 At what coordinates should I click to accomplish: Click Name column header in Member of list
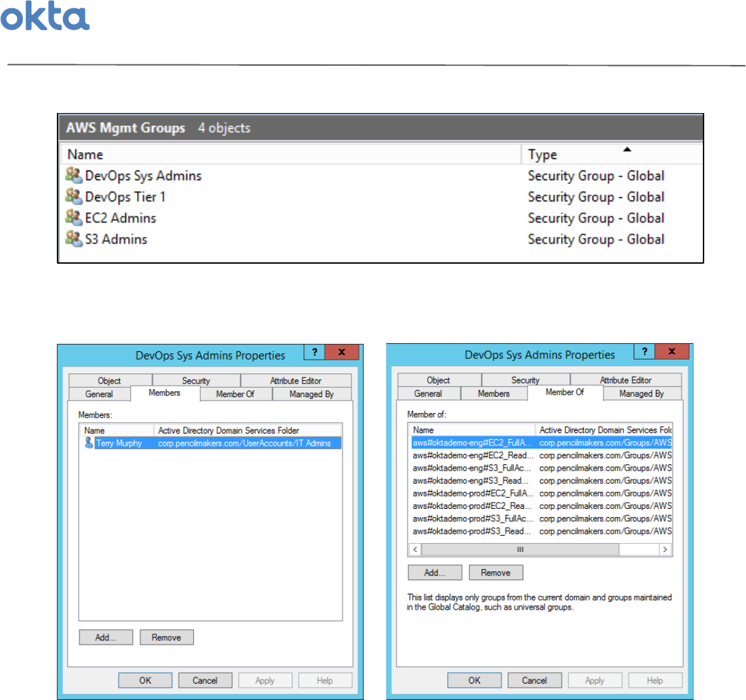pyautogui.click(x=472, y=430)
